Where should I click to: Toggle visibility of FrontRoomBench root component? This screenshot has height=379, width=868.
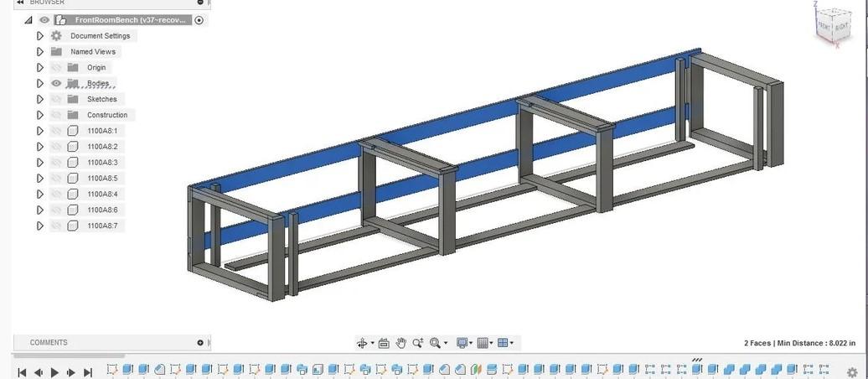(44, 20)
